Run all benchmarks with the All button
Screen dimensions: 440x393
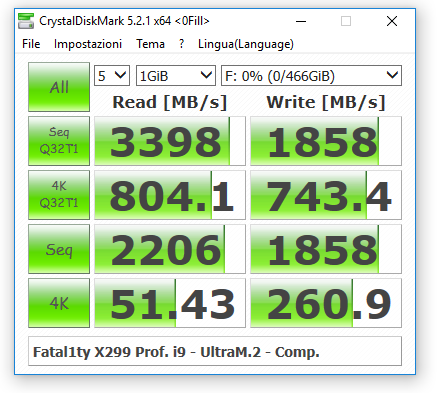pyautogui.click(x=59, y=87)
